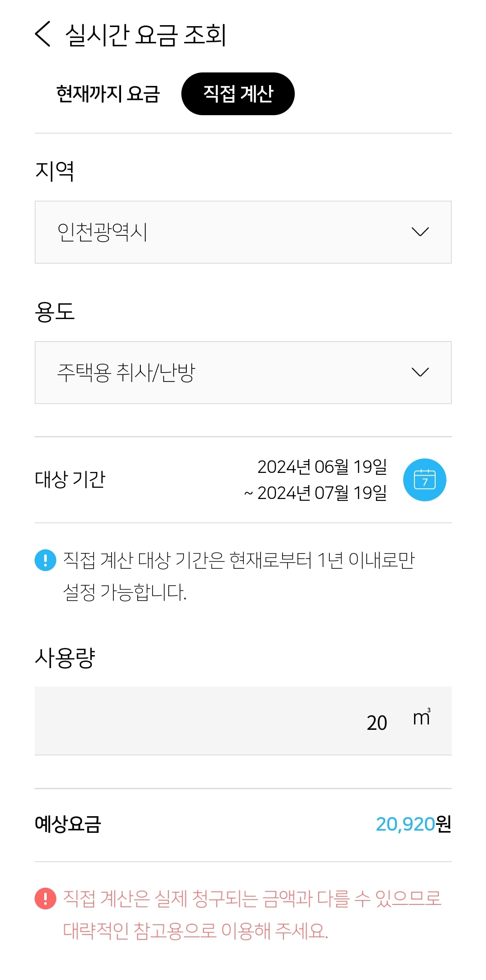
Task: Tap the m³ unit label
Action: tap(422, 717)
